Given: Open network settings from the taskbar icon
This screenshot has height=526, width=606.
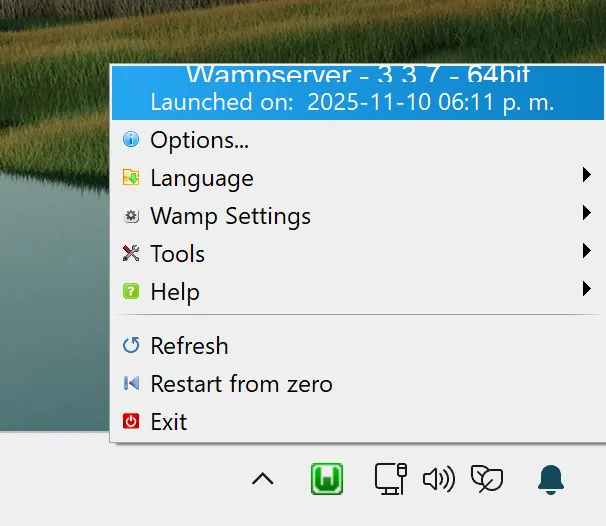Looking at the screenshot, I should pyautogui.click(x=389, y=479).
